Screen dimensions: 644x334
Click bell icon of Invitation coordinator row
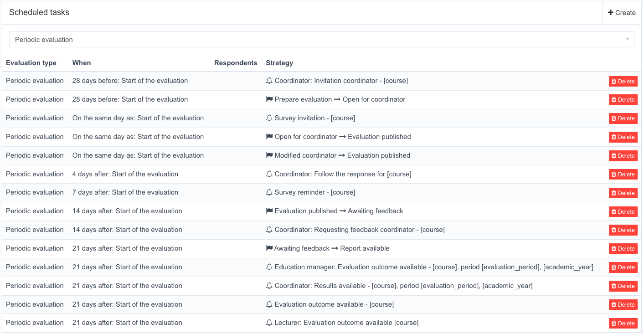click(x=269, y=81)
